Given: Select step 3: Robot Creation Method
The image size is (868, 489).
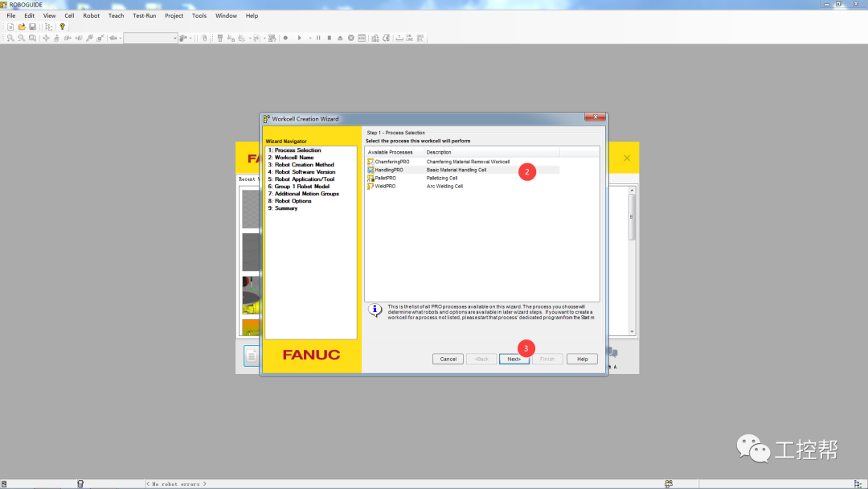Looking at the screenshot, I should pyautogui.click(x=301, y=165).
